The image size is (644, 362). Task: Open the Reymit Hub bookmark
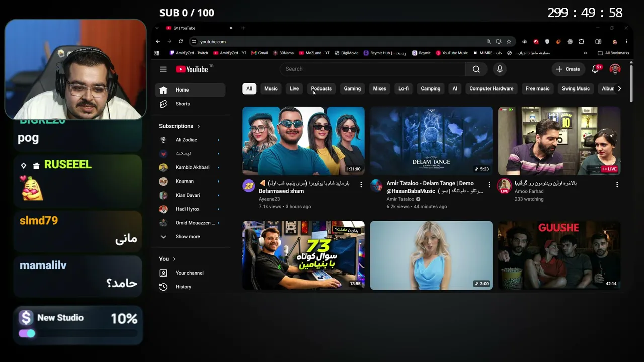coord(384,53)
